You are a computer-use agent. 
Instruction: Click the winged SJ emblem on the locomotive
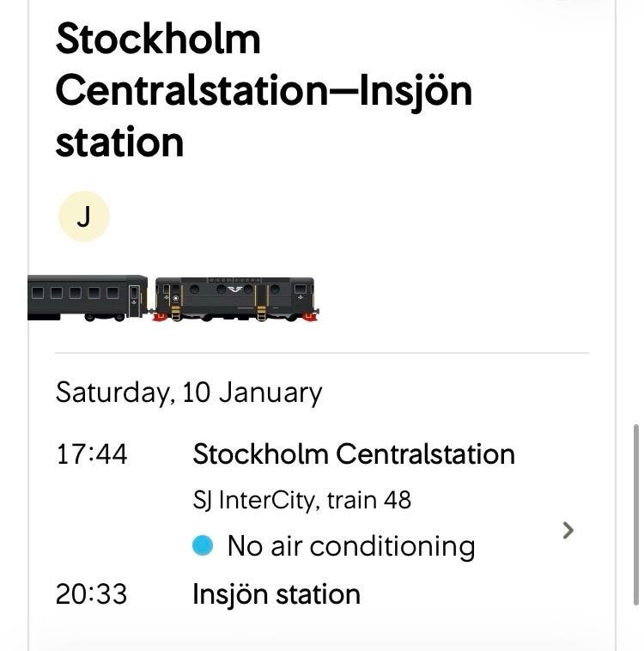click(234, 289)
